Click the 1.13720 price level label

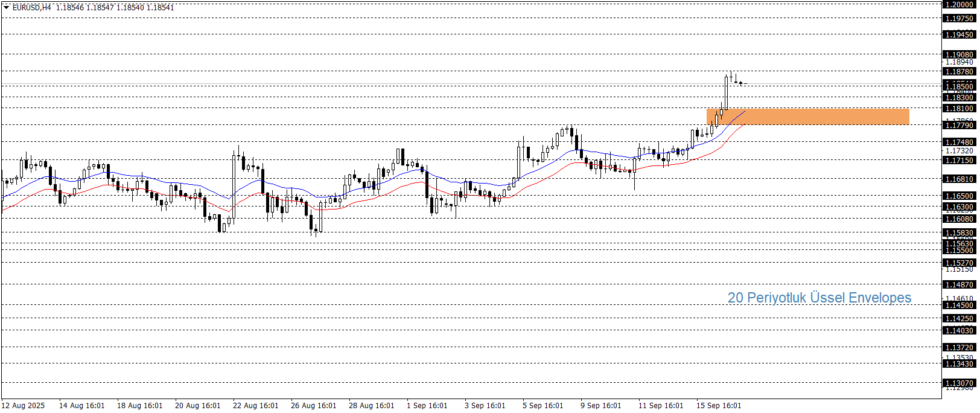(959, 347)
